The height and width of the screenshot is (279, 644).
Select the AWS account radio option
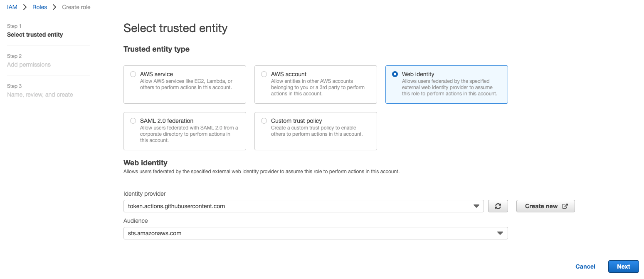(264, 74)
